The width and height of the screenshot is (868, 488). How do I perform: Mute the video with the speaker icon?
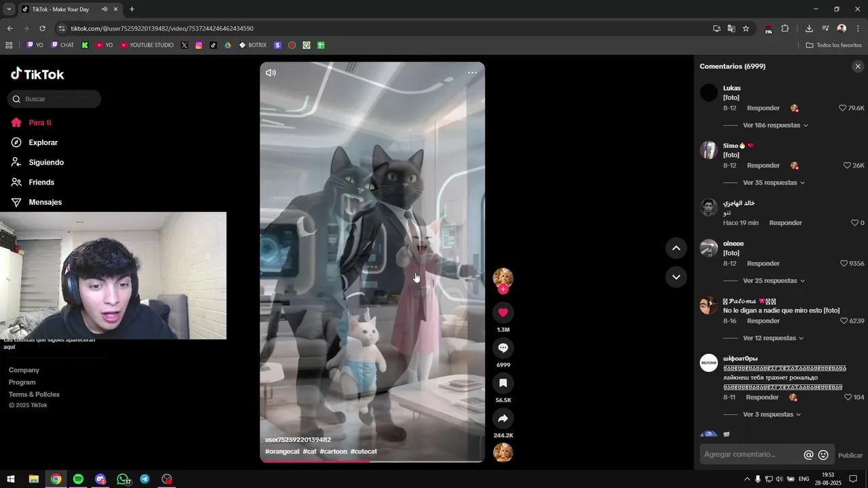tap(271, 73)
